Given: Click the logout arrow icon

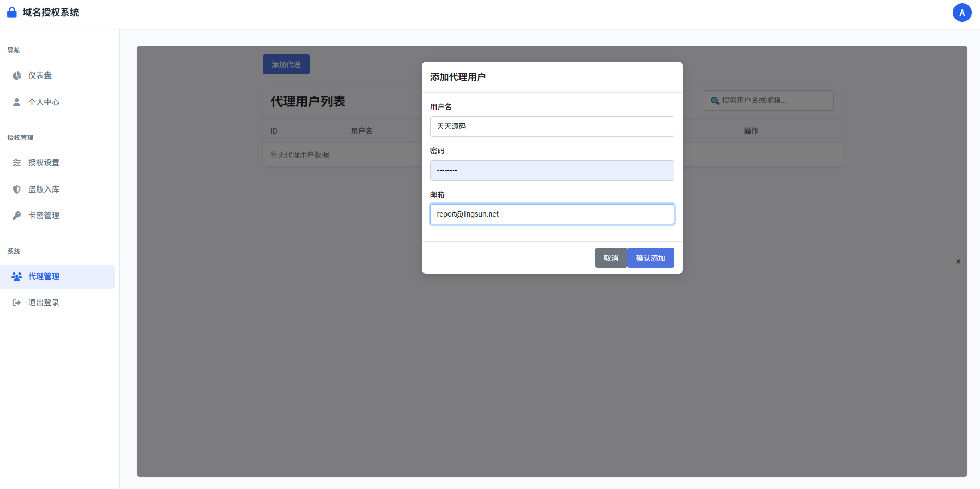Looking at the screenshot, I should [x=17, y=303].
